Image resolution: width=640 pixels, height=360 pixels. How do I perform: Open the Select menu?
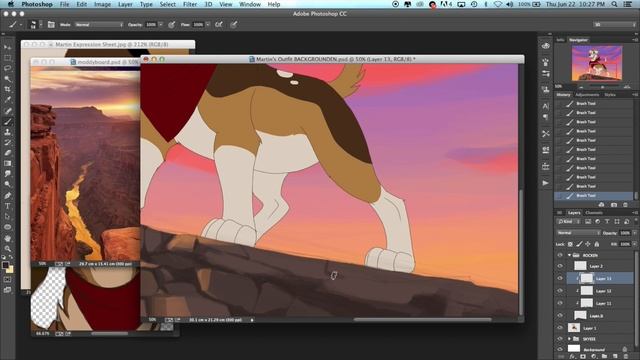167,4
